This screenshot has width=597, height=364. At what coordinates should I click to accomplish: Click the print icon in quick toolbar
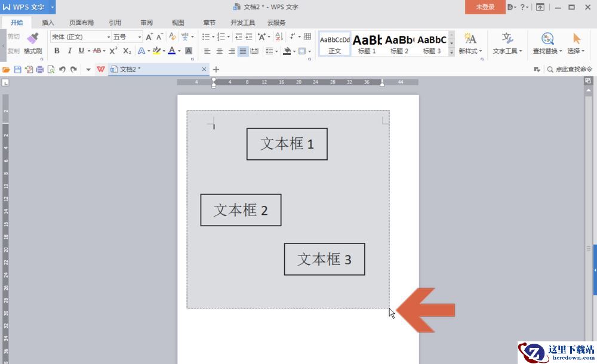point(39,69)
